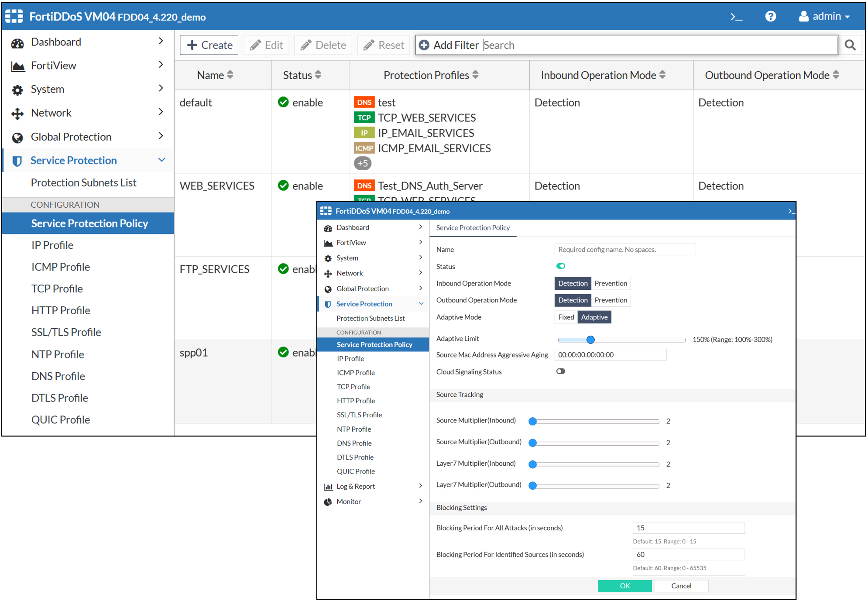The width and height of the screenshot is (868, 601).
Task: Expand the admin account dropdown
Action: coord(824,16)
